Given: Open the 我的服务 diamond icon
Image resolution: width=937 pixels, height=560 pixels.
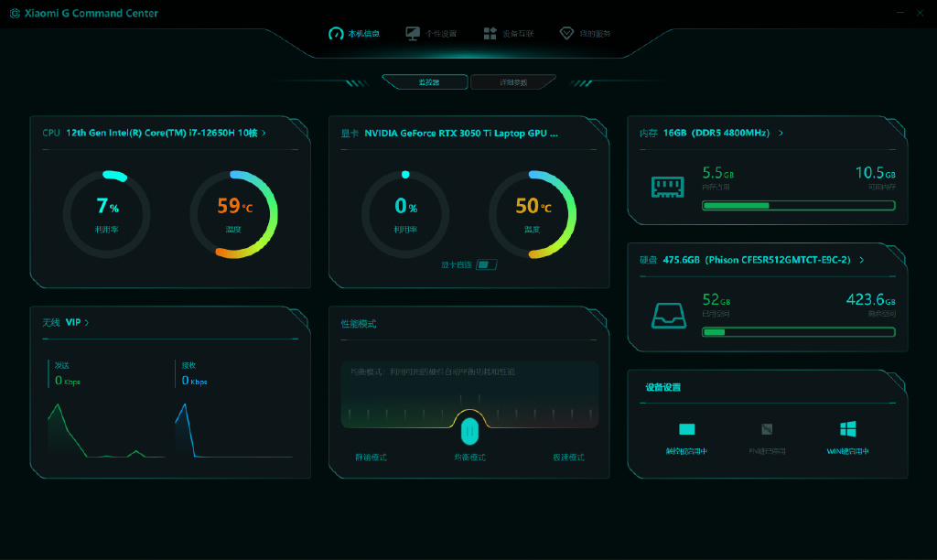Looking at the screenshot, I should [x=566, y=34].
